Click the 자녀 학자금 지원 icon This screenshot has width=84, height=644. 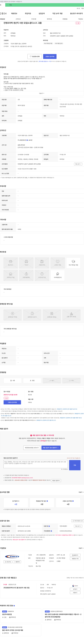coord(73,263)
